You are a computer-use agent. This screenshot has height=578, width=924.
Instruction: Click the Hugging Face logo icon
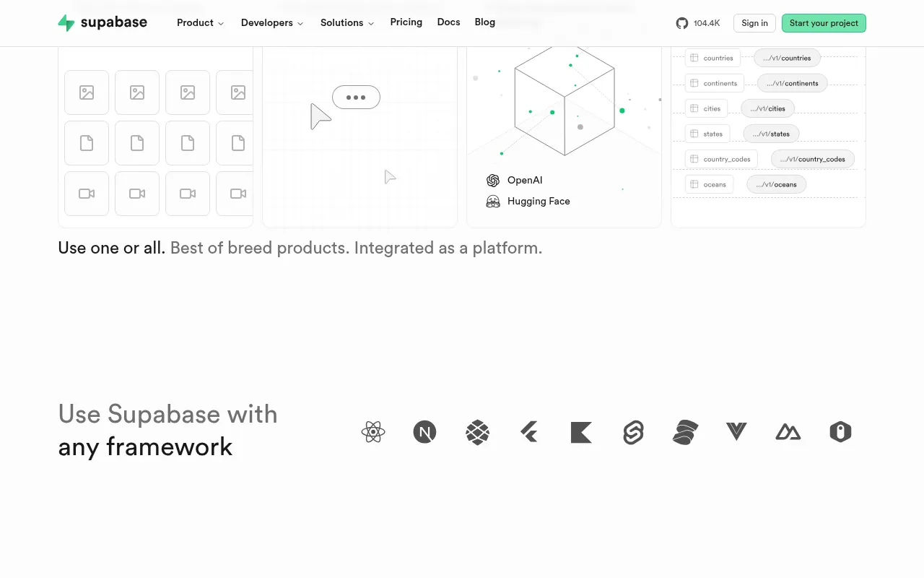point(493,202)
